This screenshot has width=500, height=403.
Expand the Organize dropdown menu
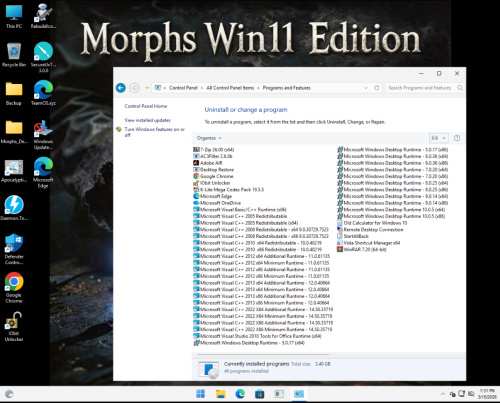point(209,138)
